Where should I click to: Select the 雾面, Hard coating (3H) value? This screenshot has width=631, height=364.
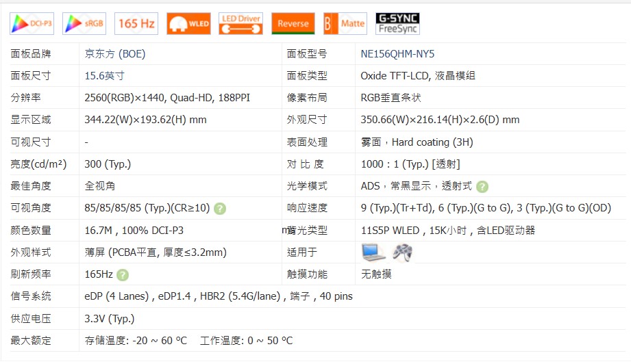pyautogui.click(x=417, y=142)
